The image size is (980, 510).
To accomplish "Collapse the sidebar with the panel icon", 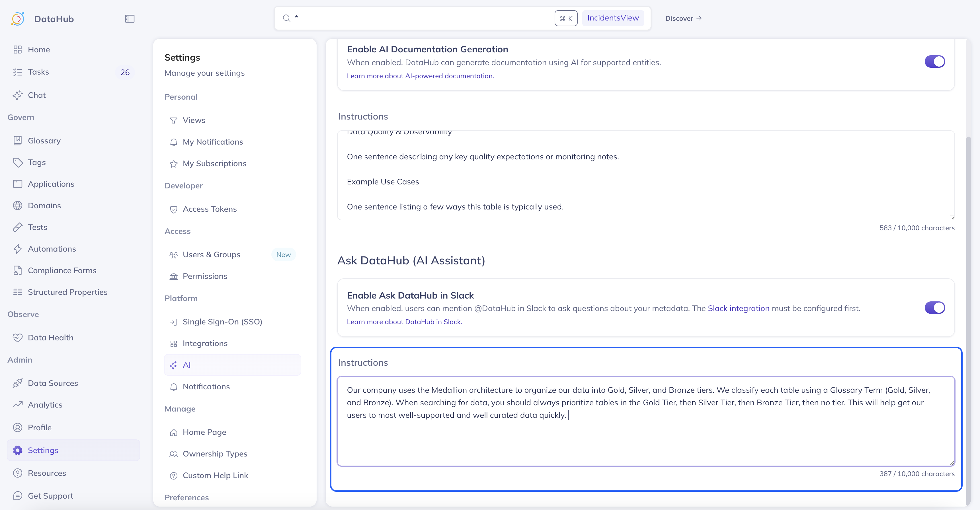I will coord(130,18).
